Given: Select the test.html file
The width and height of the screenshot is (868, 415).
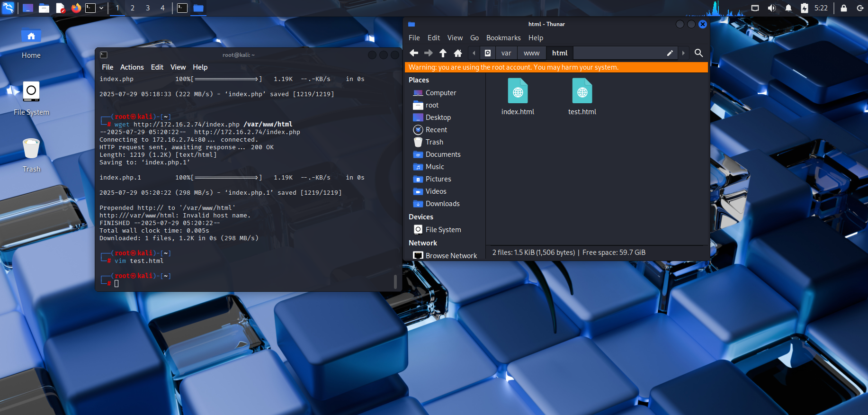Looking at the screenshot, I should 582,97.
